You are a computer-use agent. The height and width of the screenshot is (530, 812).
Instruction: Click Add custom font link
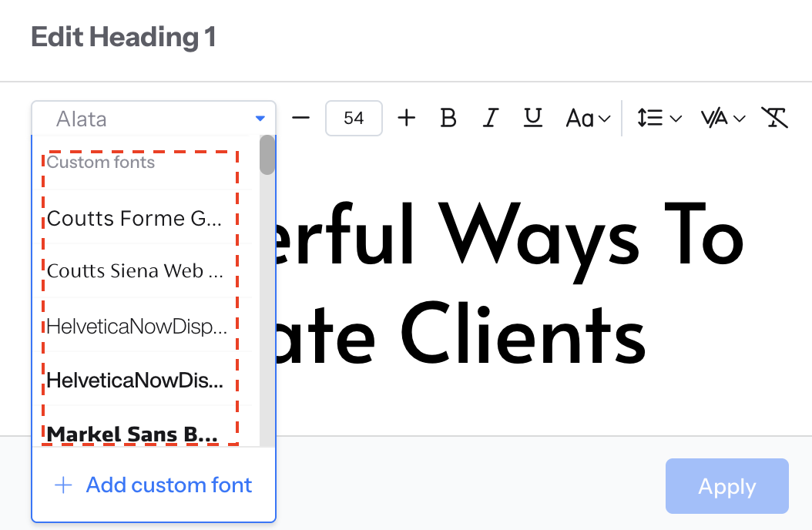click(x=169, y=485)
